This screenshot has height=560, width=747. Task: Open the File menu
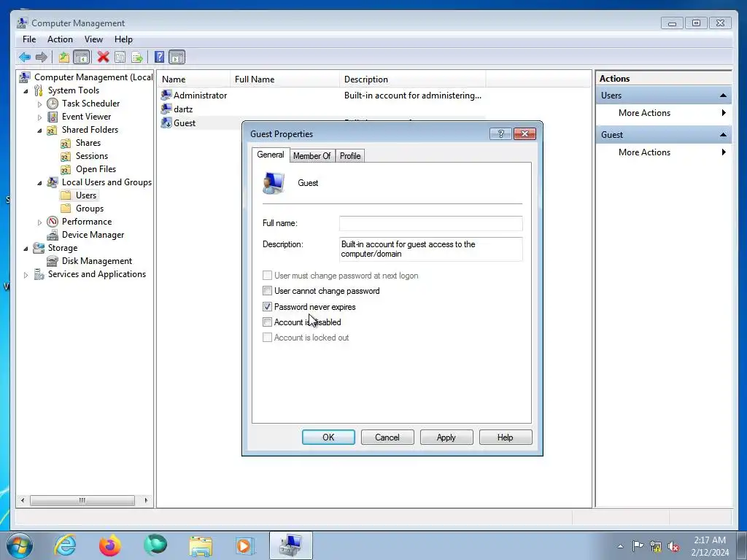pyautogui.click(x=29, y=39)
